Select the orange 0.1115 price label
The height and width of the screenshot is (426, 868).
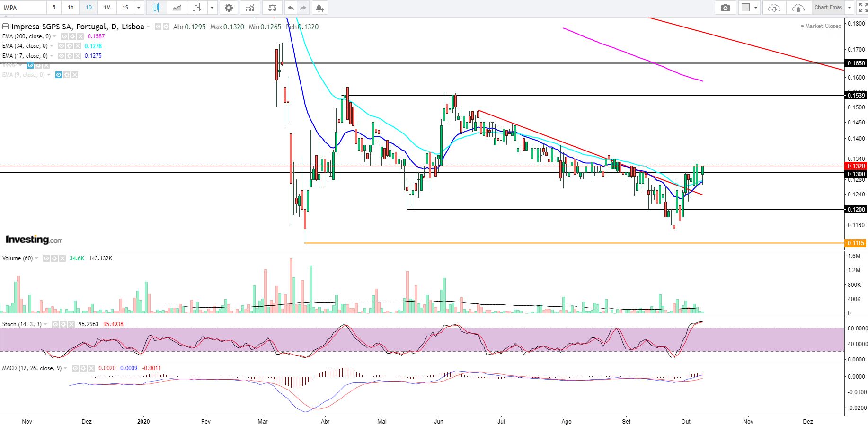coord(856,243)
